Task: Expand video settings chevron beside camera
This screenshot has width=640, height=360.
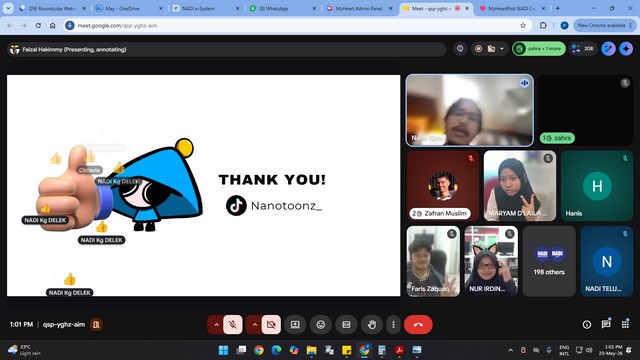Action: point(254,324)
